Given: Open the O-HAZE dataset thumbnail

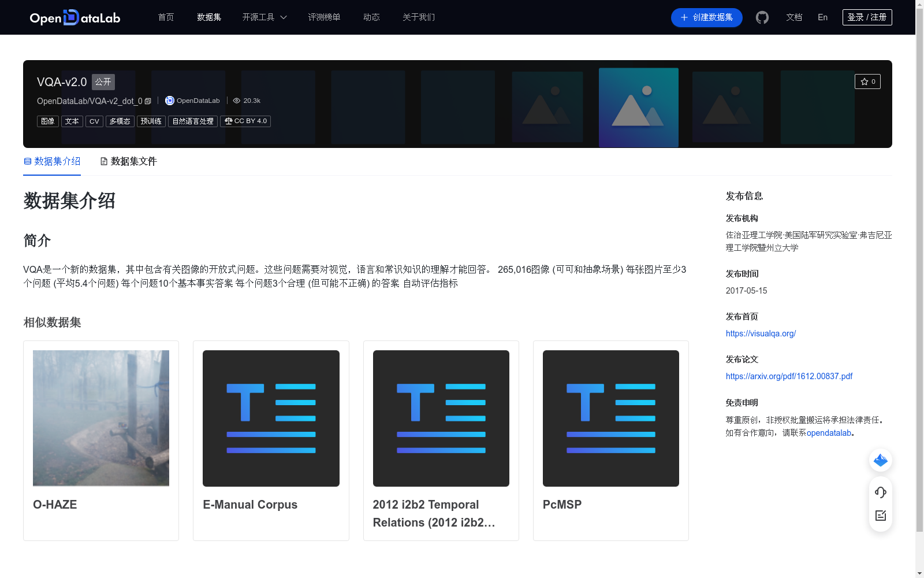Looking at the screenshot, I should [x=101, y=418].
